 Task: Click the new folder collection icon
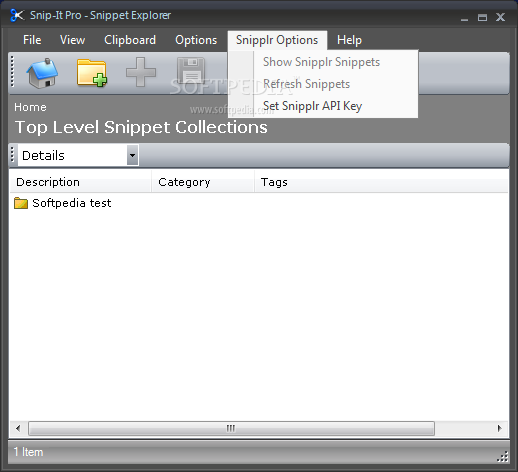click(x=92, y=73)
